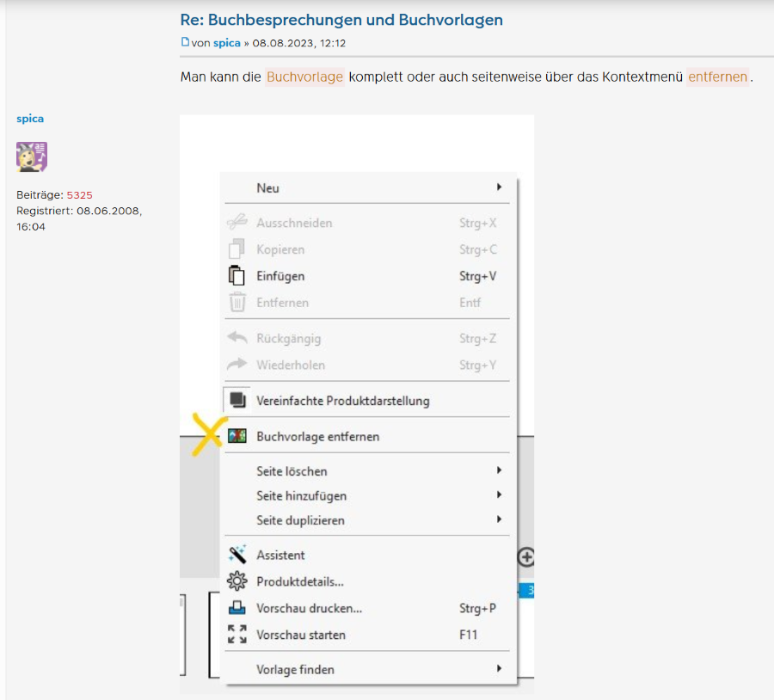Expand the Vorlage finden submenu arrow

(x=499, y=669)
